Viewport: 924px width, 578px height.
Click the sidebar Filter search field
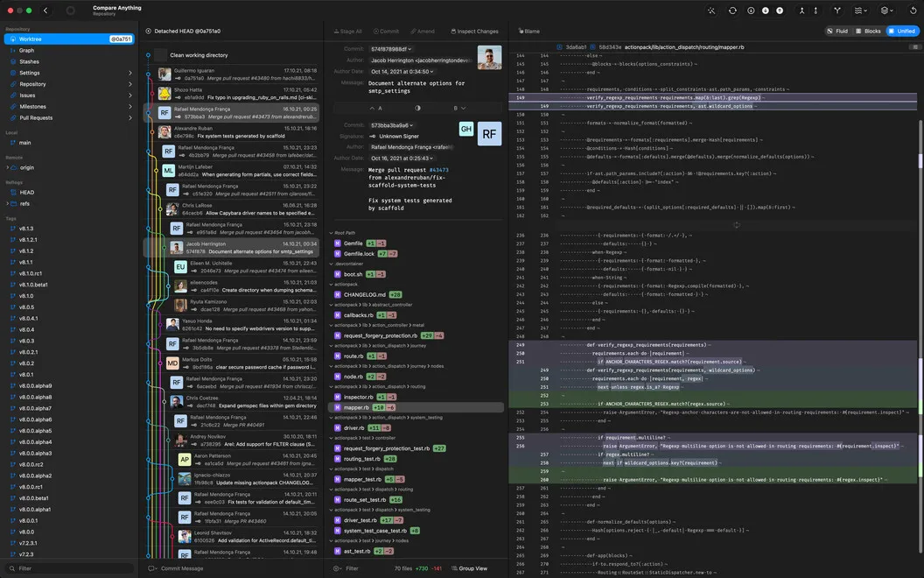coord(69,568)
